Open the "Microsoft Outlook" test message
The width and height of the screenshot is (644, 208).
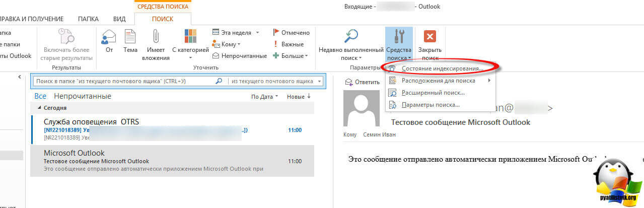tap(172, 161)
